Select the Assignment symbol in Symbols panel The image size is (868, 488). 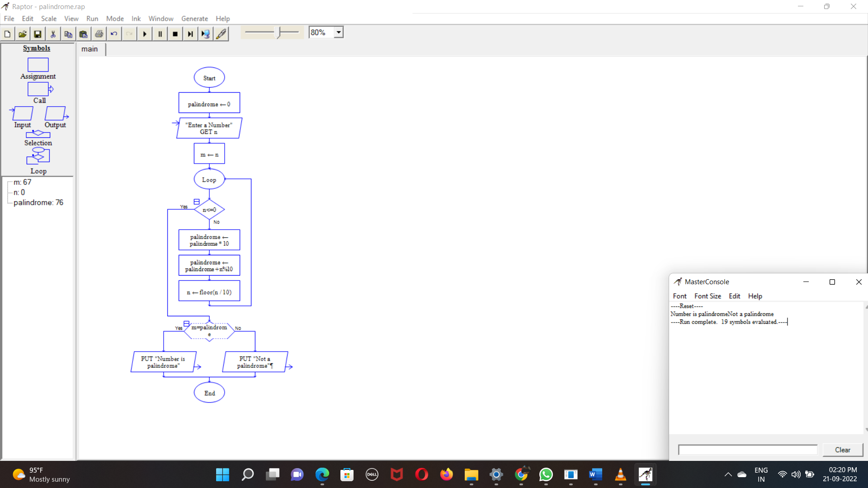[38, 65]
